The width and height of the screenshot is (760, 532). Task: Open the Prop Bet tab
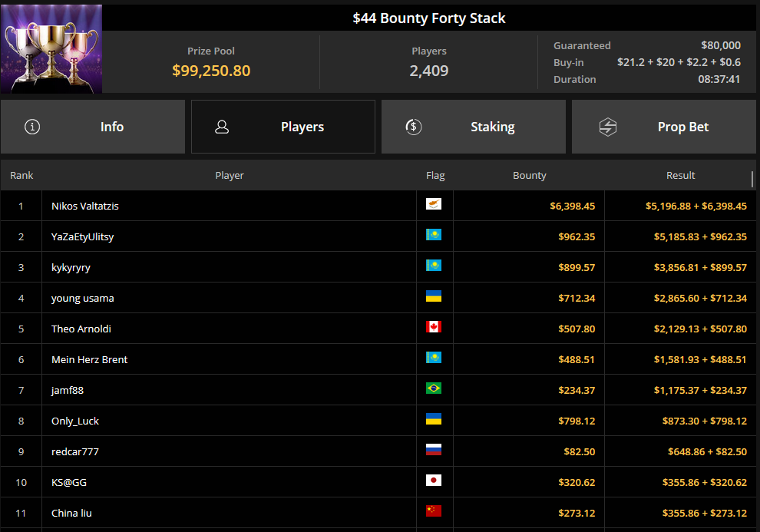pos(664,127)
